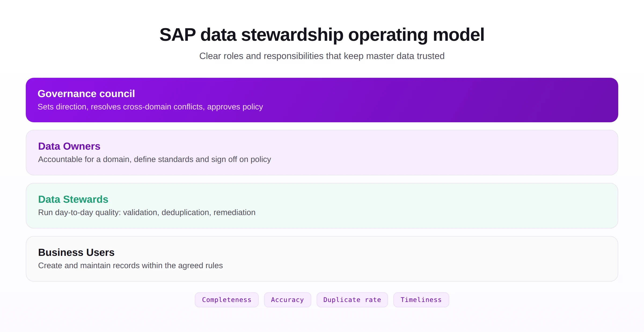This screenshot has height=332, width=644.
Task: Select the Completeness metric chip
Action: click(x=227, y=300)
